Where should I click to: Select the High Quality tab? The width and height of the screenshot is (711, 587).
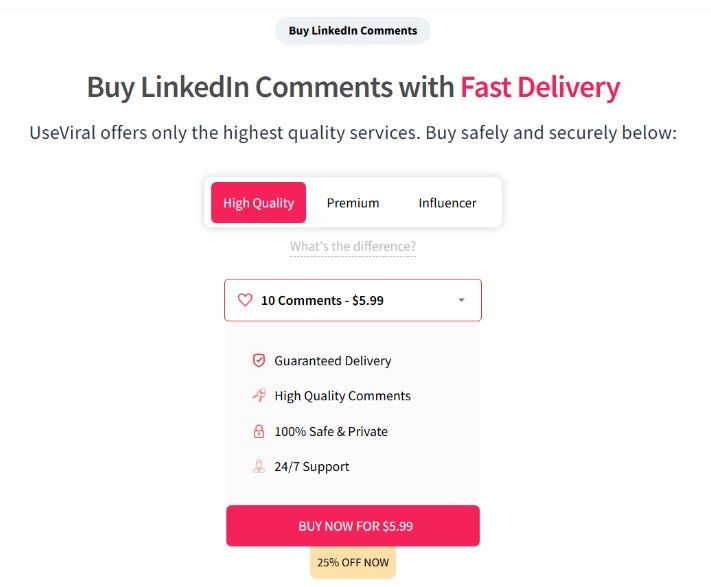[x=258, y=203]
